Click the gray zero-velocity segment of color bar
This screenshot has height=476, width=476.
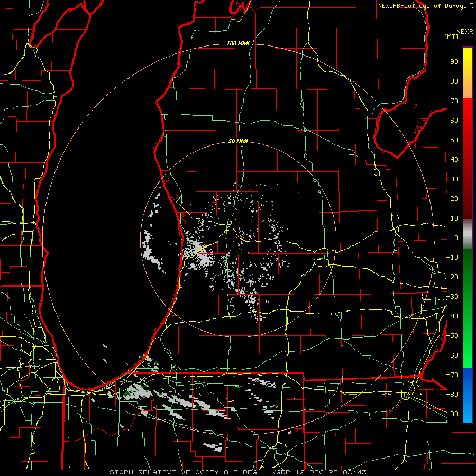467,234
